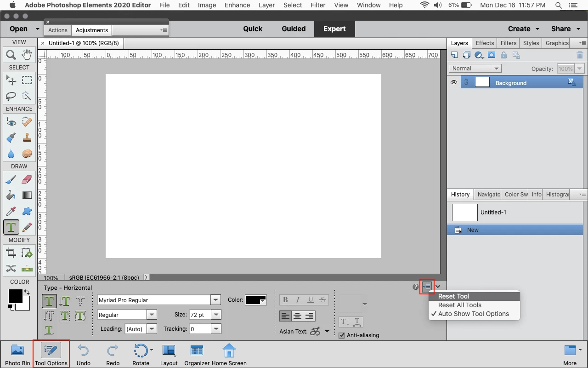
Task: Select the Pencil tool
Action: pos(27,227)
